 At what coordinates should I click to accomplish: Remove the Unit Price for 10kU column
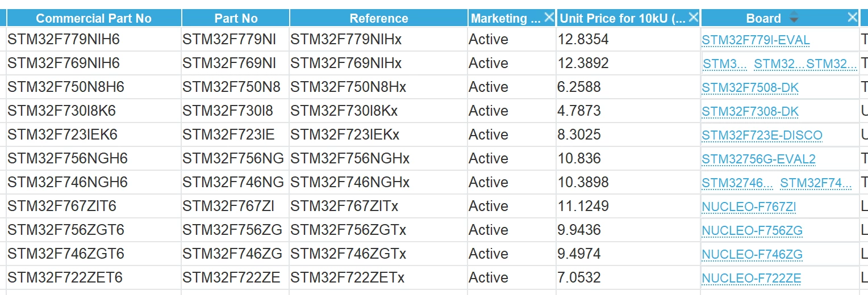pyautogui.click(x=693, y=18)
